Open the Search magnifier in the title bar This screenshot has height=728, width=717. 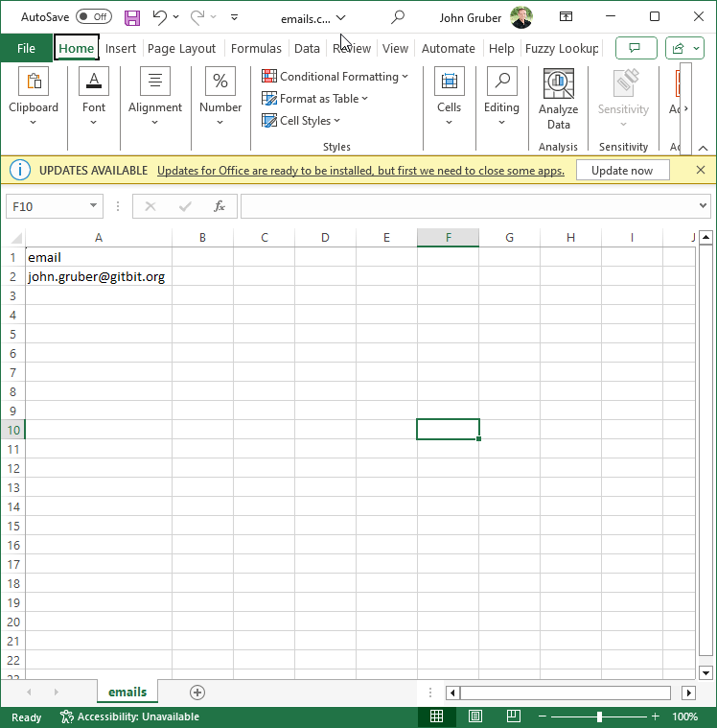398,17
